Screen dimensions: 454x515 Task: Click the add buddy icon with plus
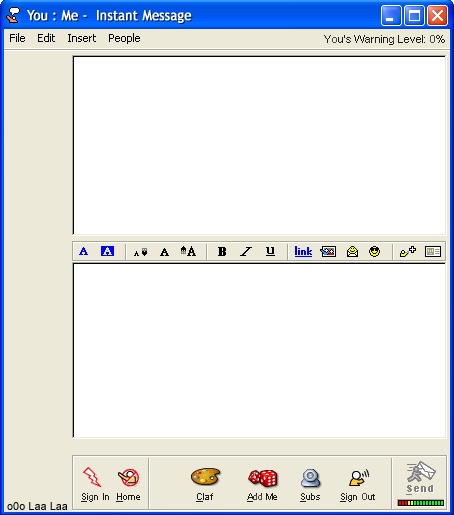[408, 251]
